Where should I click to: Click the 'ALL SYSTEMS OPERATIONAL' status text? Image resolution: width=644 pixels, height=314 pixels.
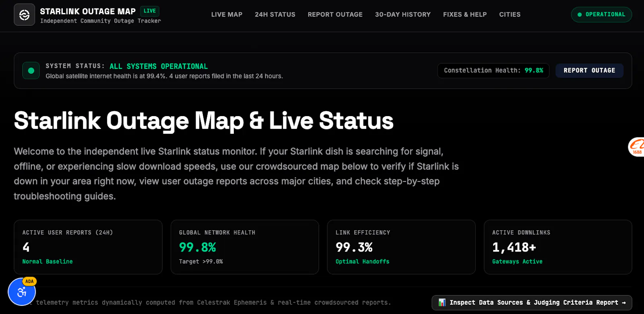pos(159,66)
